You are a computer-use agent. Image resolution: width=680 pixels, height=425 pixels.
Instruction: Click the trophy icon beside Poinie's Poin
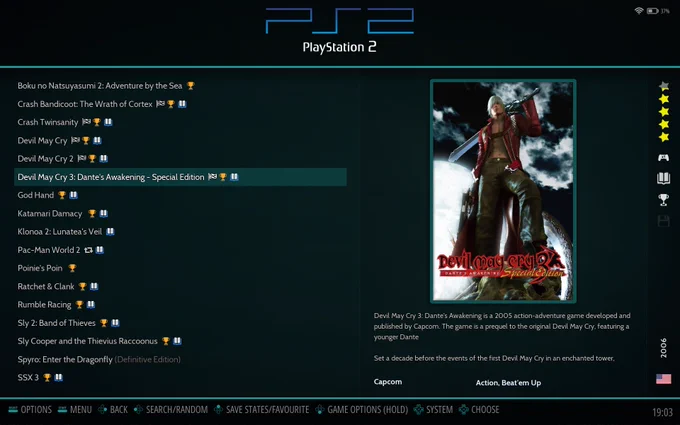[72, 268]
